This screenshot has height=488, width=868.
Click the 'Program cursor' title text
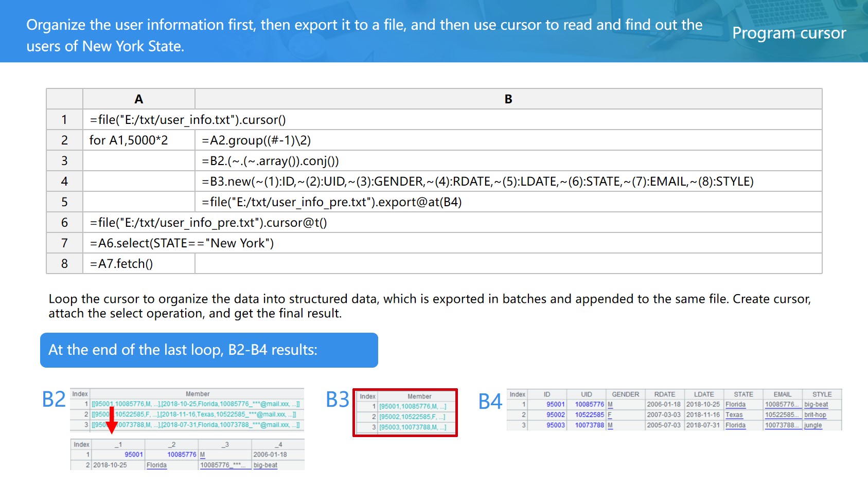click(789, 33)
